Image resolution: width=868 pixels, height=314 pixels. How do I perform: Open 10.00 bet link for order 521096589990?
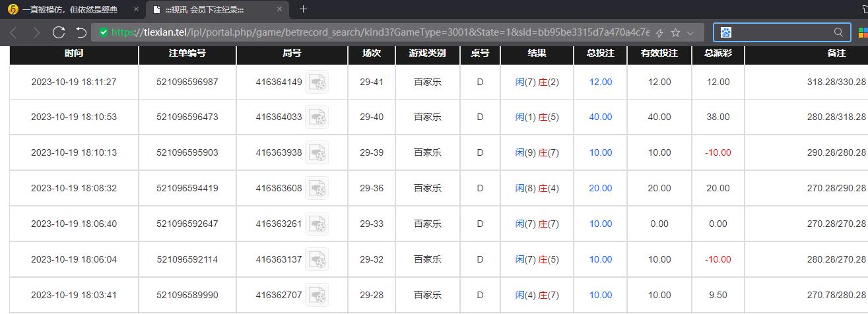[601, 295]
